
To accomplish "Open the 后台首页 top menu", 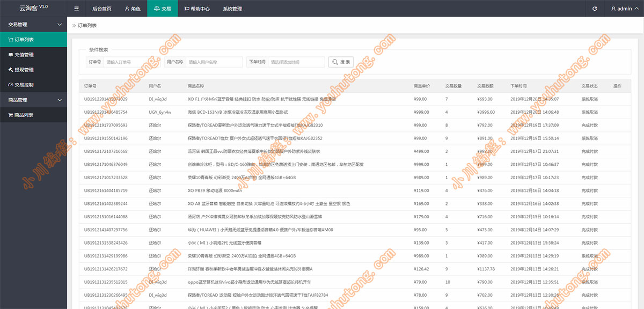I will 102,9.
